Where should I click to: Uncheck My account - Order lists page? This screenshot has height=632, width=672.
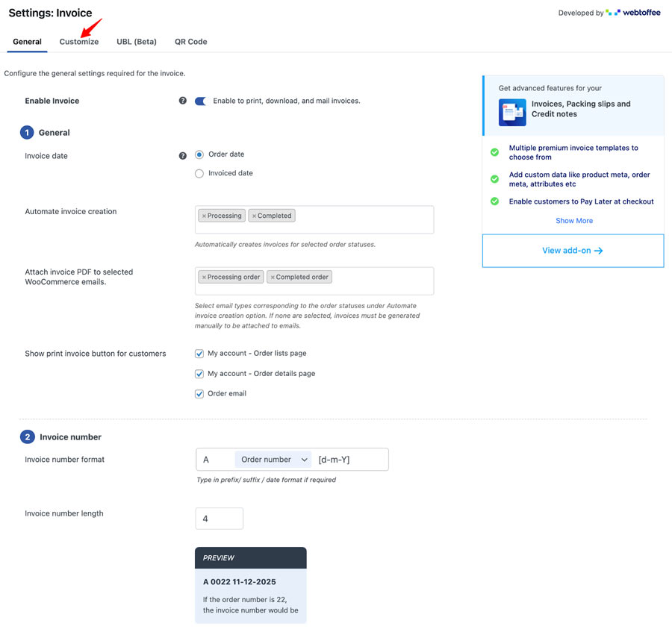tap(199, 354)
